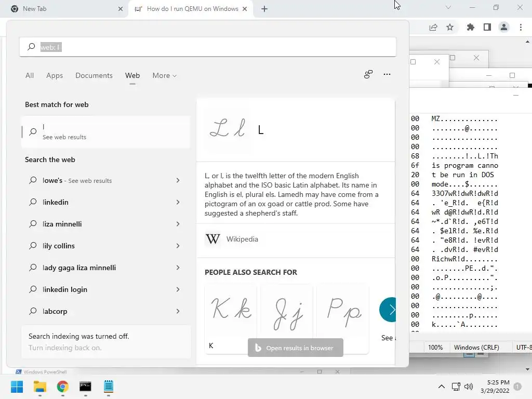The image size is (532, 399).
Task: Expand the linkedin suggestion arrow
Action: (178, 202)
